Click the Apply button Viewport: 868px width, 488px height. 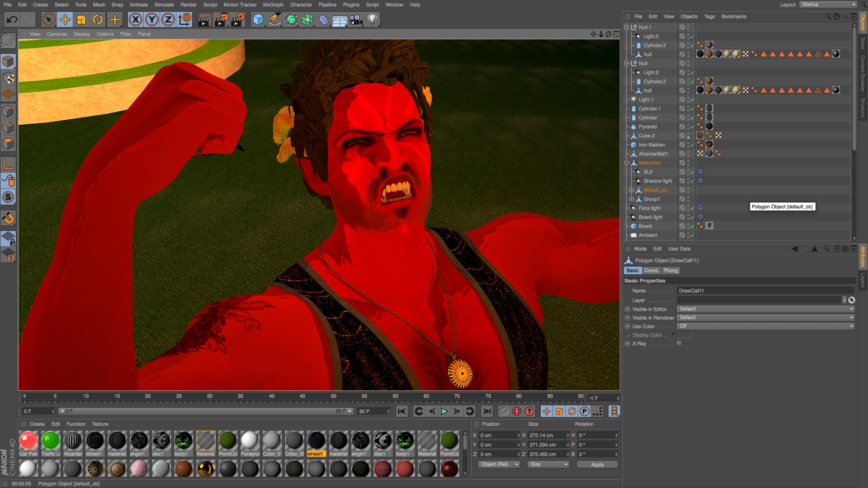[x=597, y=465]
